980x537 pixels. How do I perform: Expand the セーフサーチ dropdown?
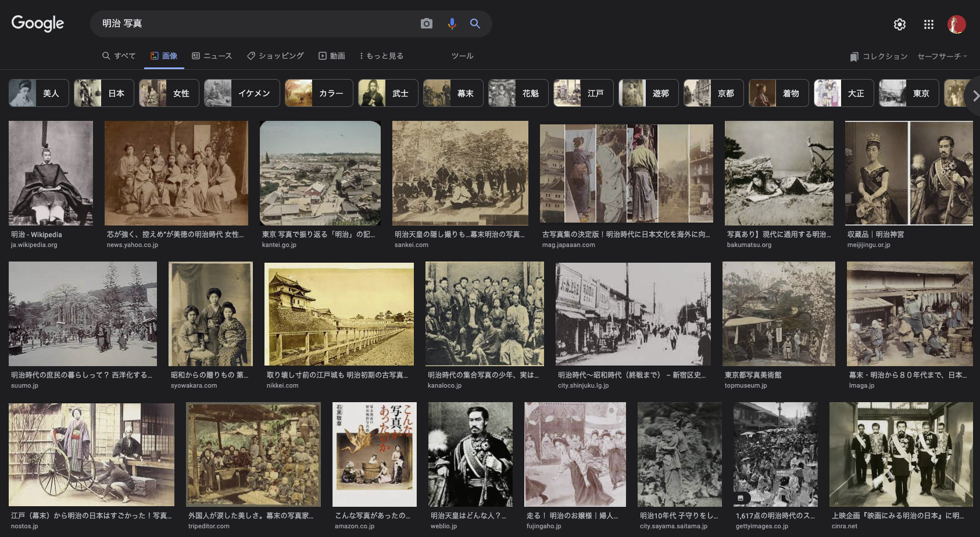[x=942, y=56]
